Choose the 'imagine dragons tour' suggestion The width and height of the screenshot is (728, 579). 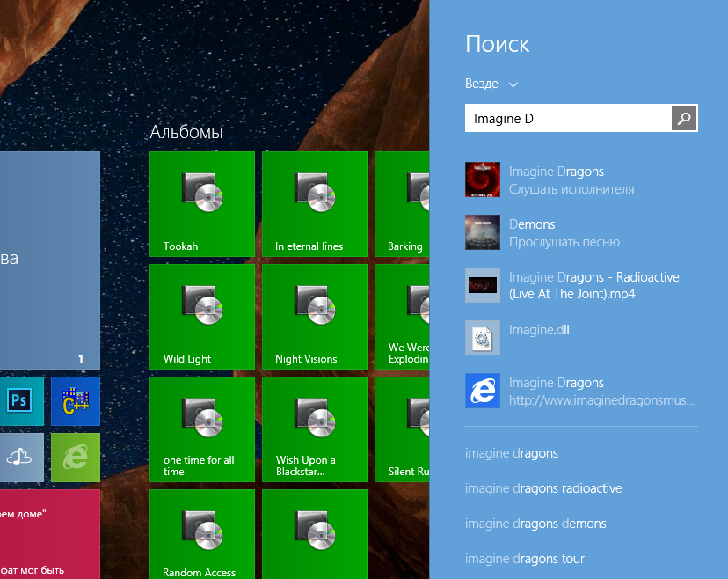(525, 559)
